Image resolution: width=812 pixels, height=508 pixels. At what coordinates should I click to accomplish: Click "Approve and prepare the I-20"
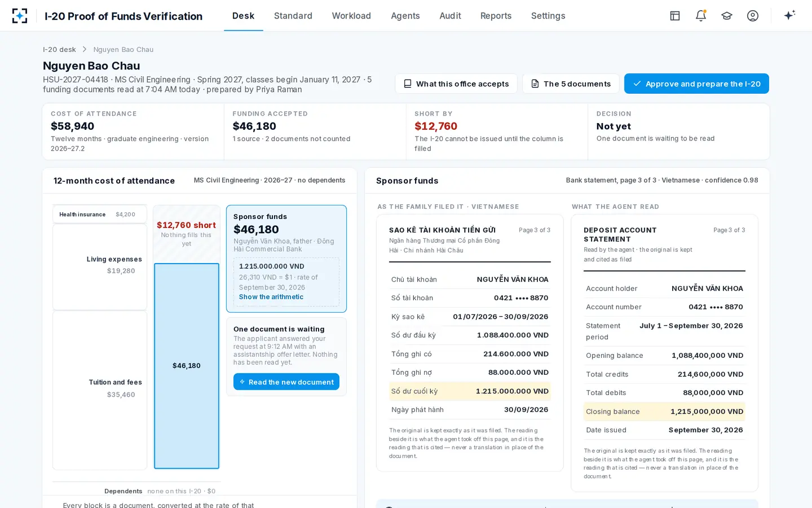(696, 84)
